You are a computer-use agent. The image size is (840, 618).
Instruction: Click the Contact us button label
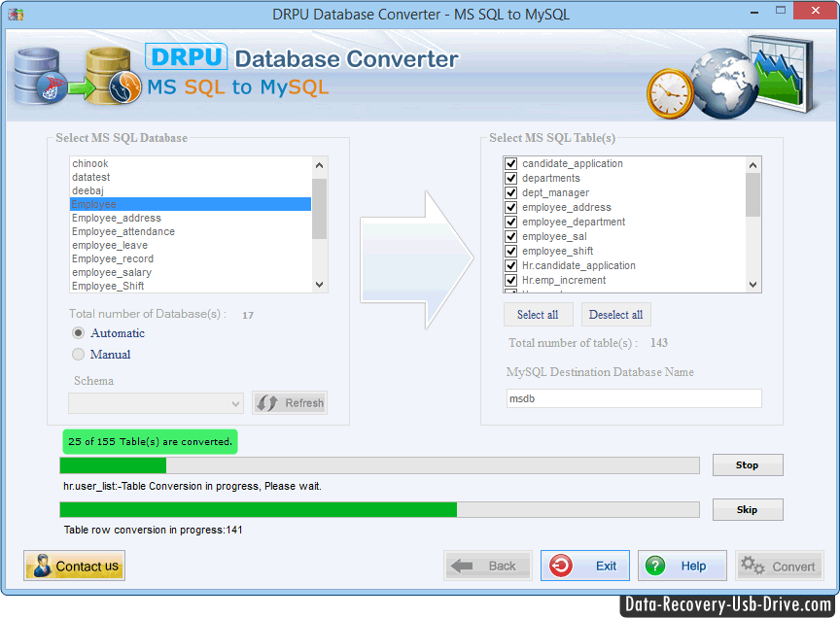[87, 566]
